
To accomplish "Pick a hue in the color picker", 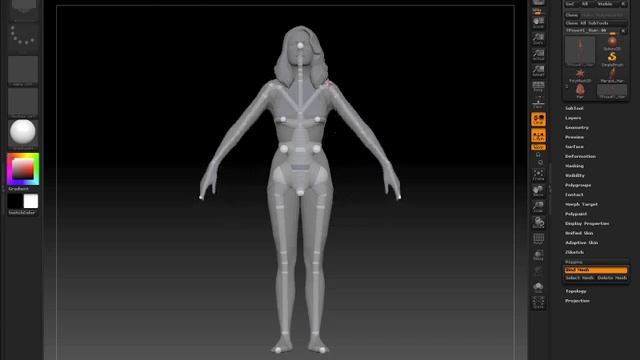I will (x=23, y=169).
